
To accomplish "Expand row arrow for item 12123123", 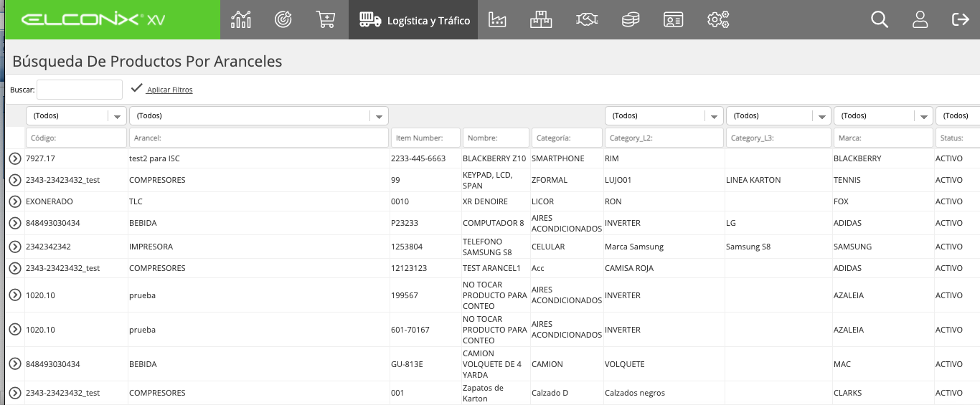I will (15, 268).
